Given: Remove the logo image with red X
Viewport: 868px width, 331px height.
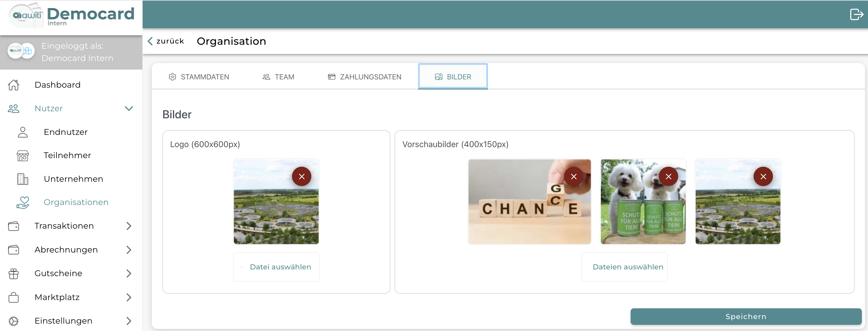Looking at the screenshot, I should coord(301,177).
